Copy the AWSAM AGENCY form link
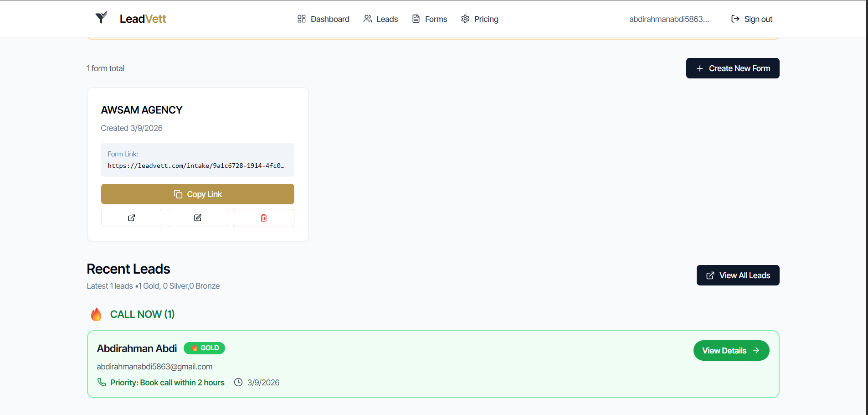 click(198, 194)
